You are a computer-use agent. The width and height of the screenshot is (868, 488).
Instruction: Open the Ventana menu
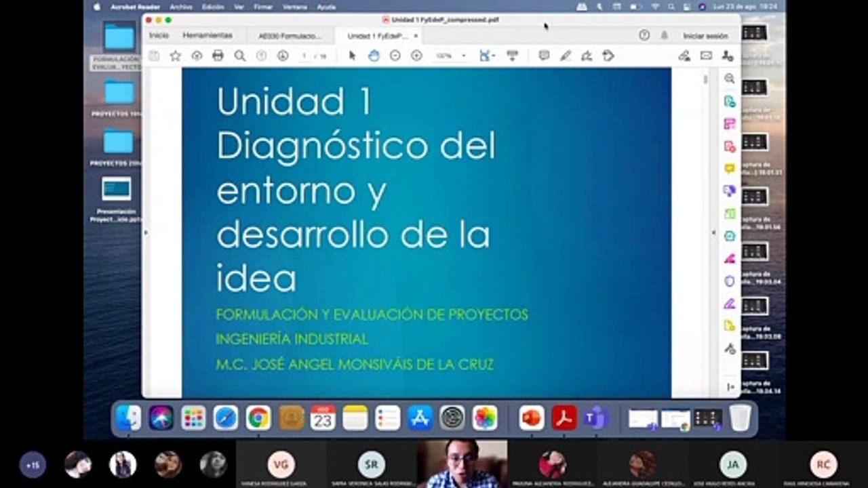click(x=294, y=7)
